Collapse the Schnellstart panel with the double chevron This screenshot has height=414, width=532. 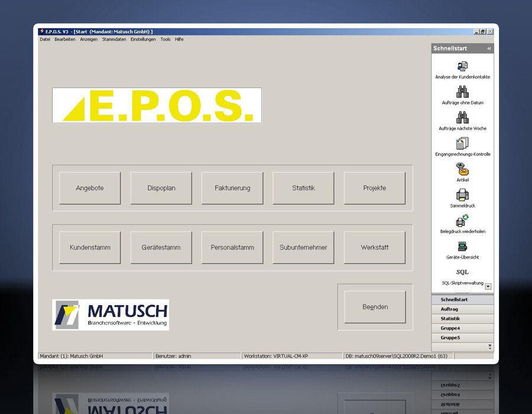point(489,48)
